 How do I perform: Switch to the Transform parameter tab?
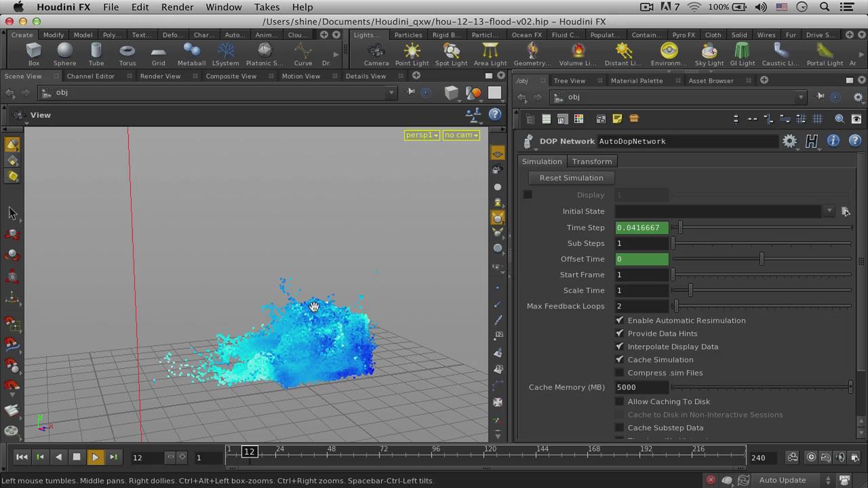592,161
